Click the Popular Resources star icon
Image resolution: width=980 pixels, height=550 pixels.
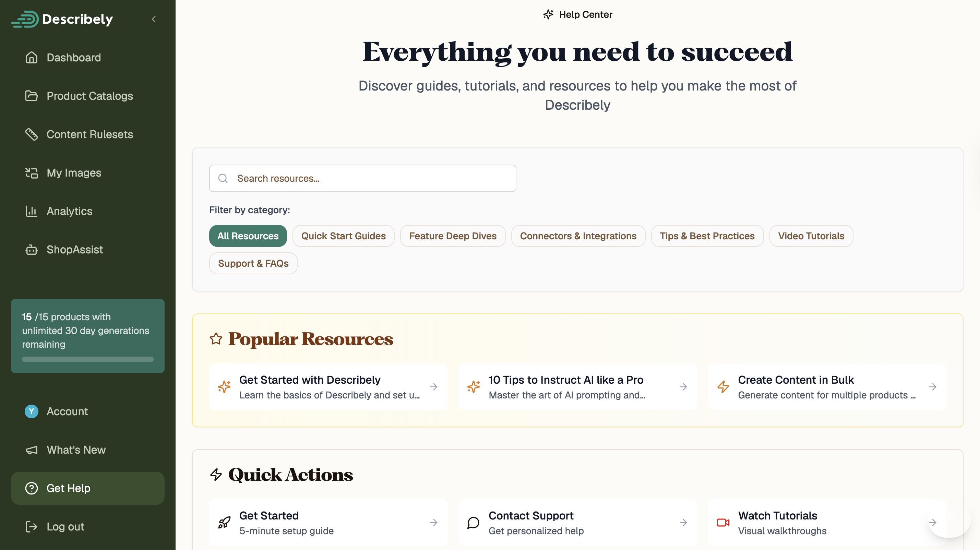(216, 338)
